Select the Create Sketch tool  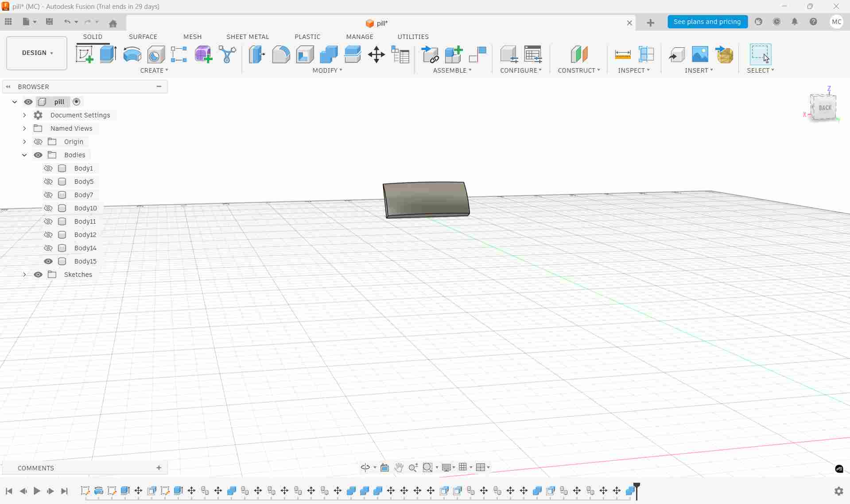coord(85,54)
